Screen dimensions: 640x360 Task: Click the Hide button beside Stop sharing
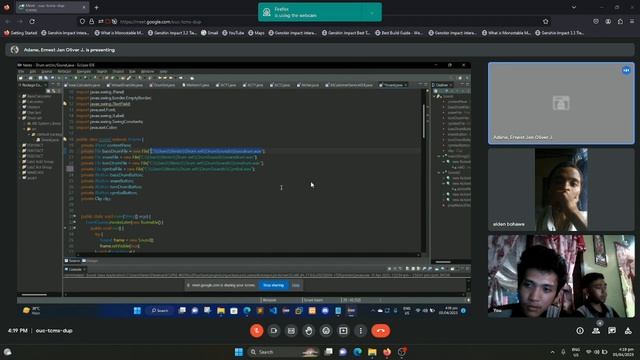(x=296, y=285)
